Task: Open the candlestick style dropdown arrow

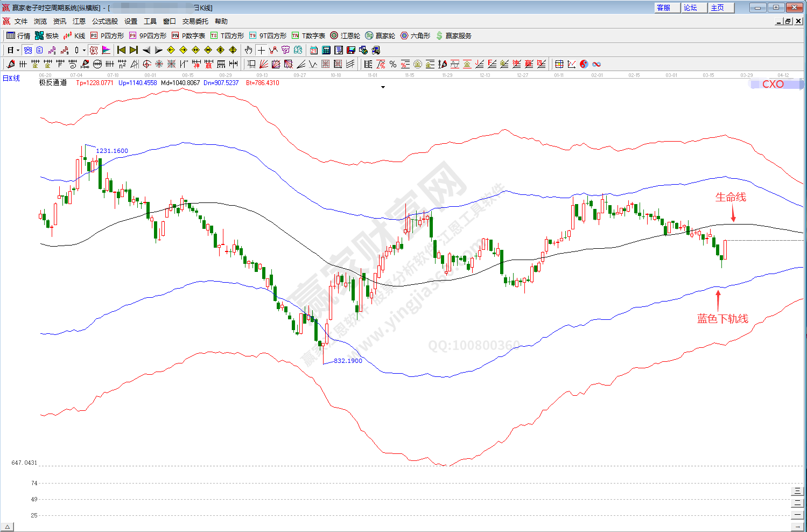Action: (84, 51)
